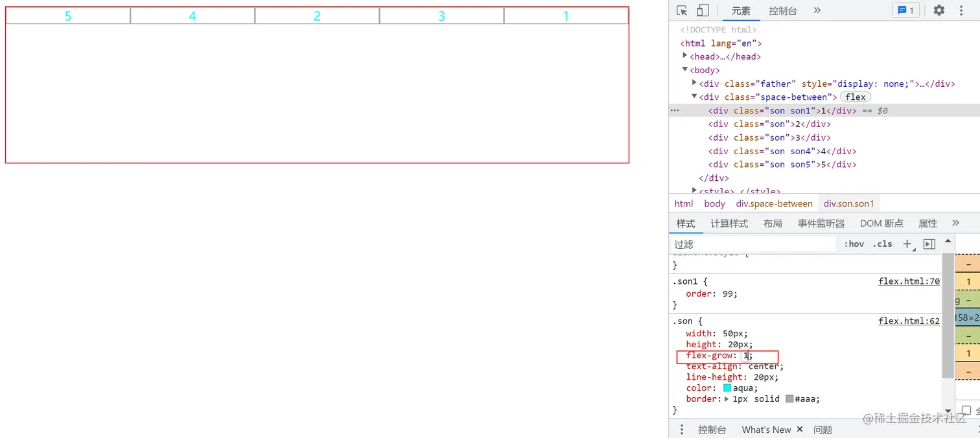
Task: Show more DevTools panels chevron
Action: 817,10
